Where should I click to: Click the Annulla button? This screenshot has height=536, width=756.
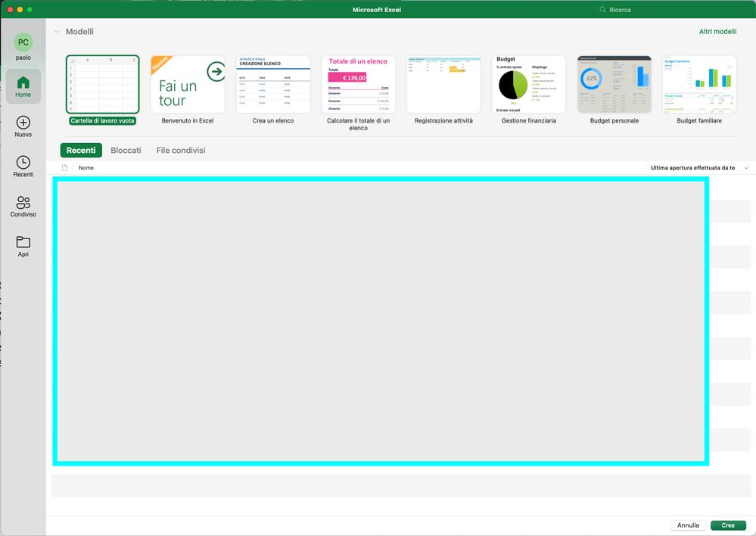coord(688,525)
